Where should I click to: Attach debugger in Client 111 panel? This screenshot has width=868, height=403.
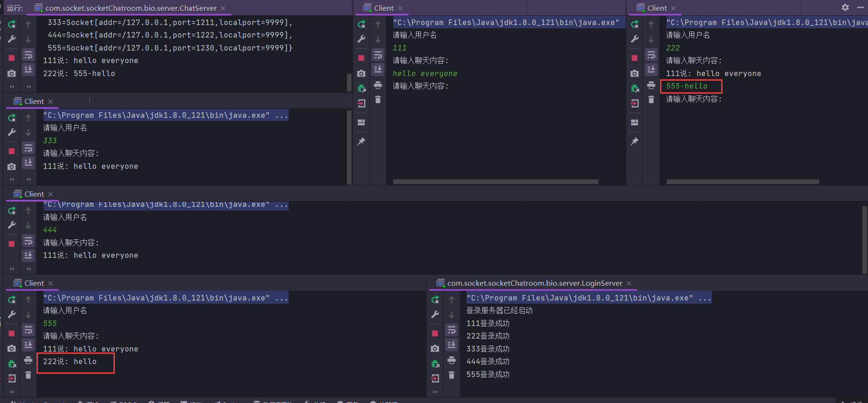point(361,88)
